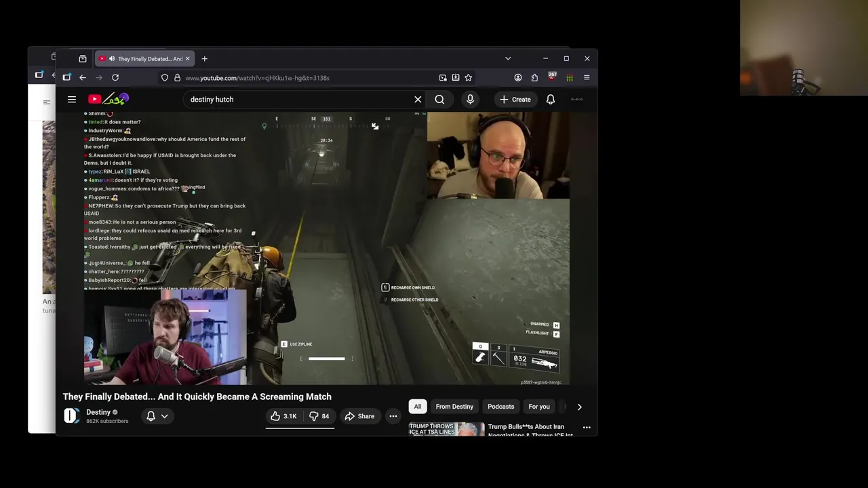Open picture-in-picture from address bar

[443, 78]
